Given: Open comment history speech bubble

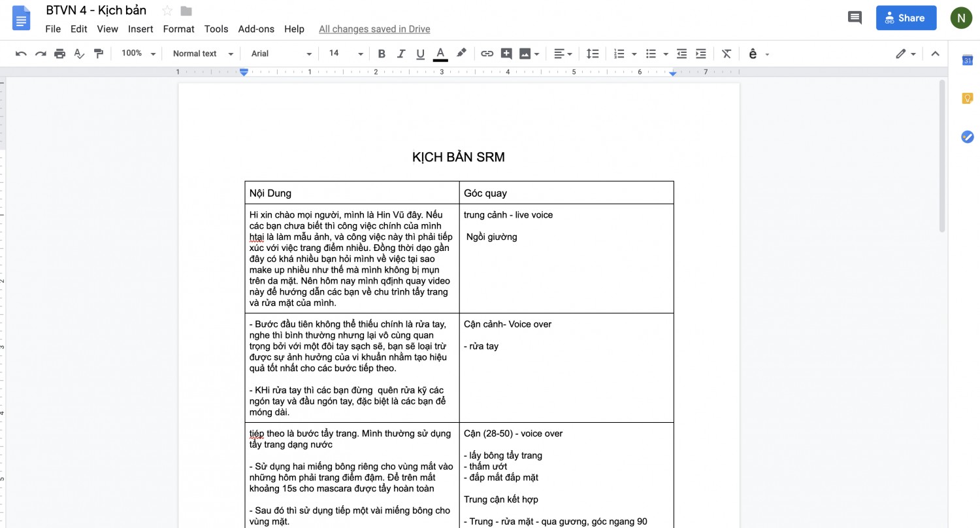Looking at the screenshot, I should (x=855, y=18).
